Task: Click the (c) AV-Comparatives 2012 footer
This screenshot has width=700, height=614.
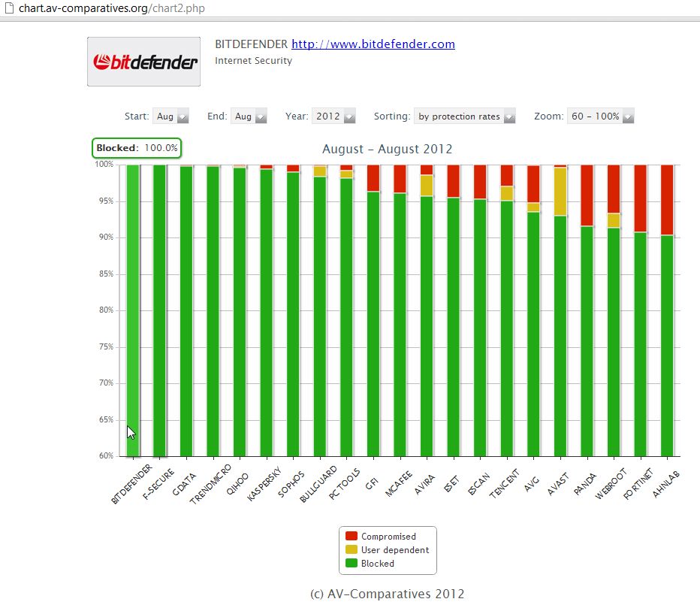Action: (x=387, y=594)
